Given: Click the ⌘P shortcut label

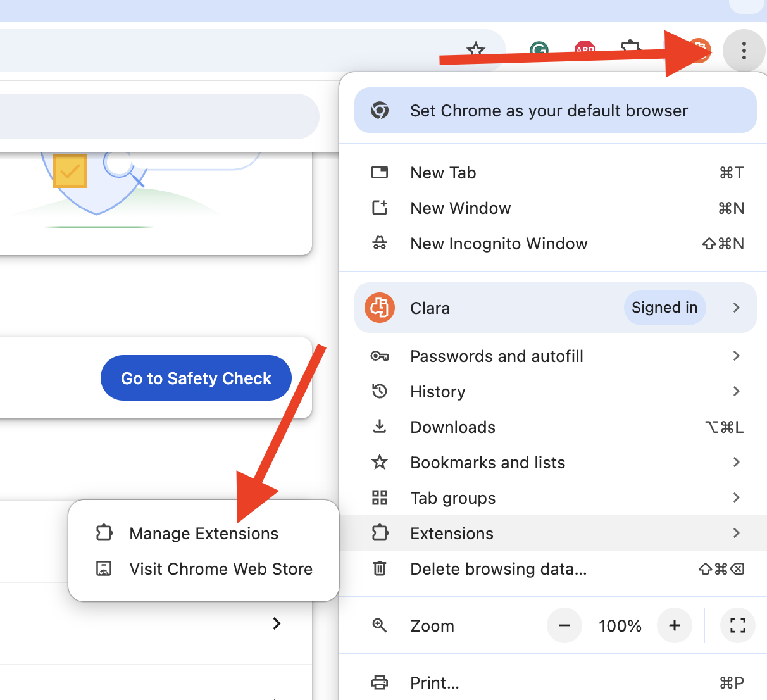Looking at the screenshot, I should coord(732,683).
